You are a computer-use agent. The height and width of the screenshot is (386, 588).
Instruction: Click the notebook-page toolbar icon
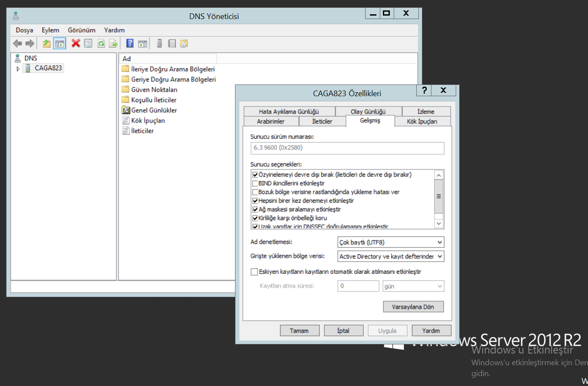(172, 43)
